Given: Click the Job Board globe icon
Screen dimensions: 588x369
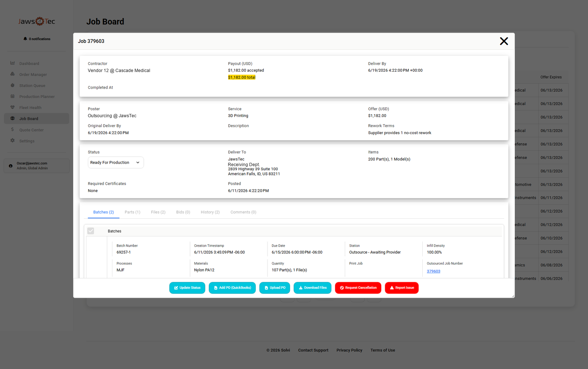Looking at the screenshot, I should click(12, 118).
